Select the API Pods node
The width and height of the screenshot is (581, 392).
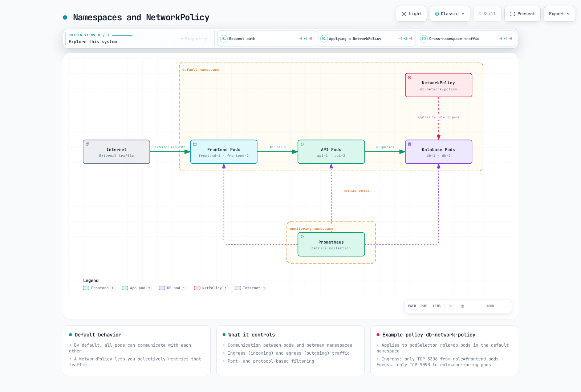tap(331, 152)
